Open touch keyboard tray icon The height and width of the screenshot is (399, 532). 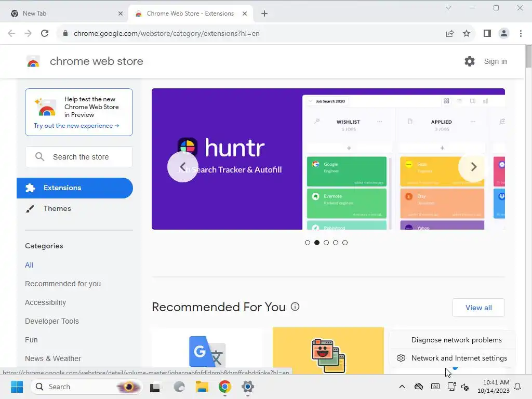tap(435, 387)
